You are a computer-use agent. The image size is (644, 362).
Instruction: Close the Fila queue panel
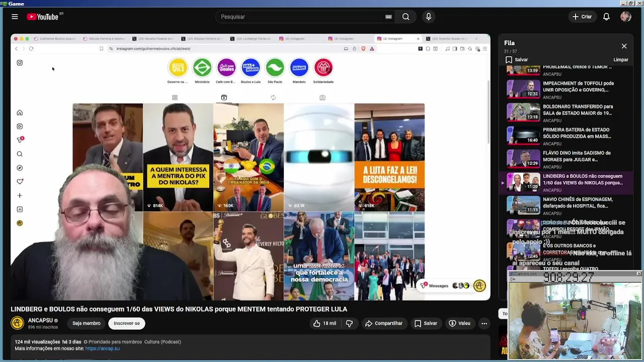click(624, 46)
